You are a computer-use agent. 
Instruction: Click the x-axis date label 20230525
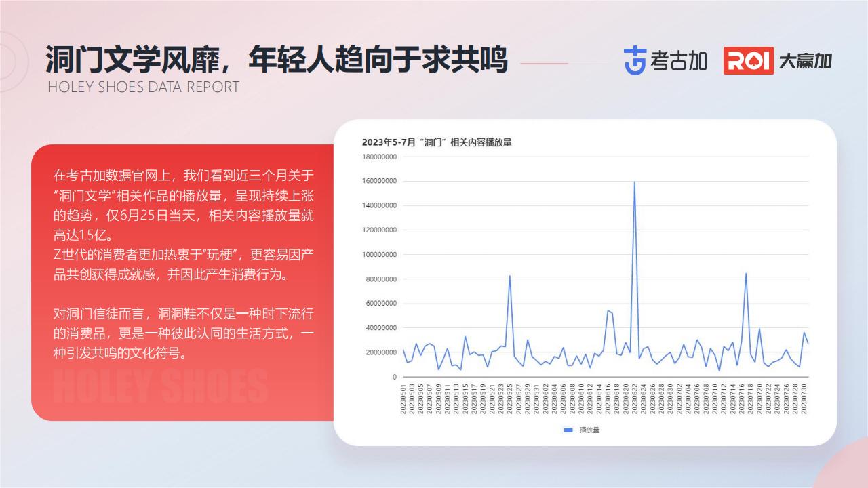(510, 399)
